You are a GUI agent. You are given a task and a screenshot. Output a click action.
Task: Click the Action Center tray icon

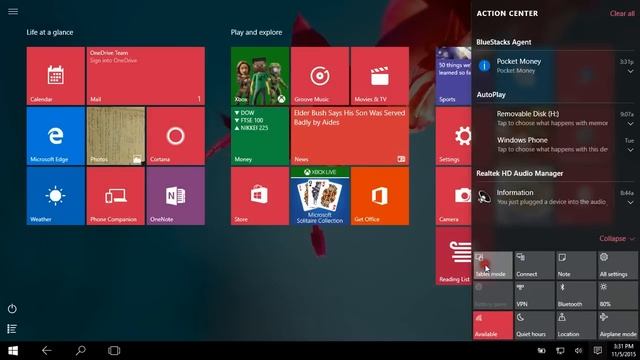click(598, 351)
